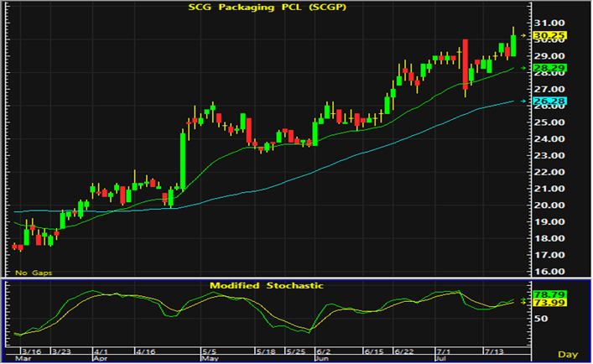This screenshot has width=593, height=364.
Task: Click the tall green candle at start of June
Action: (x=315, y=133)
